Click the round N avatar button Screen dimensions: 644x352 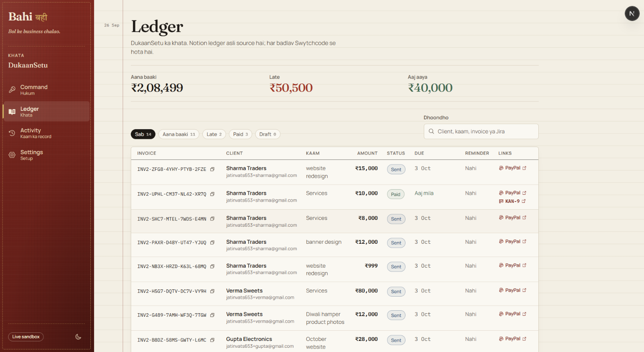tap(632, 14)
